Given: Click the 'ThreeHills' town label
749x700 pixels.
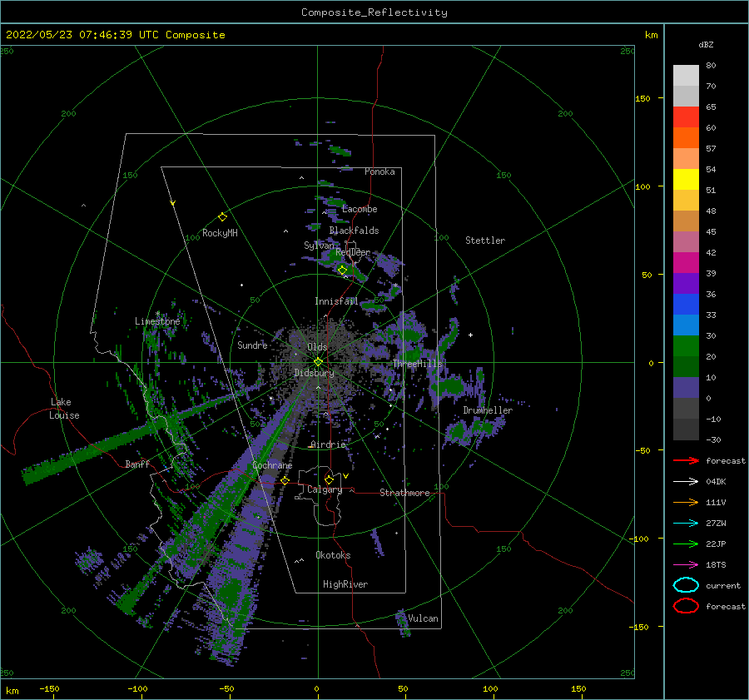Looking at the screenshot, I should (418, 364).
